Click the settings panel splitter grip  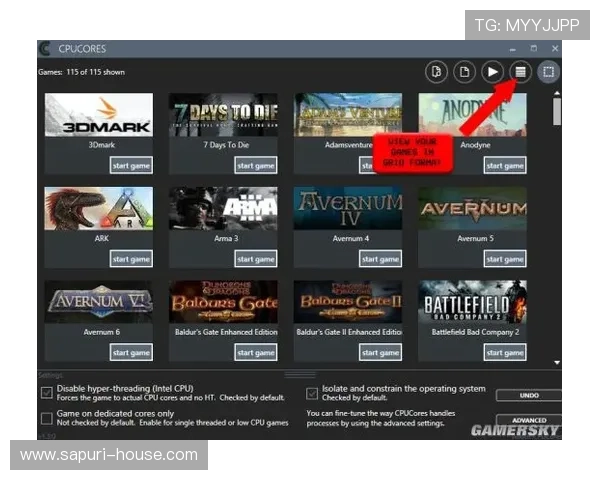299,375
